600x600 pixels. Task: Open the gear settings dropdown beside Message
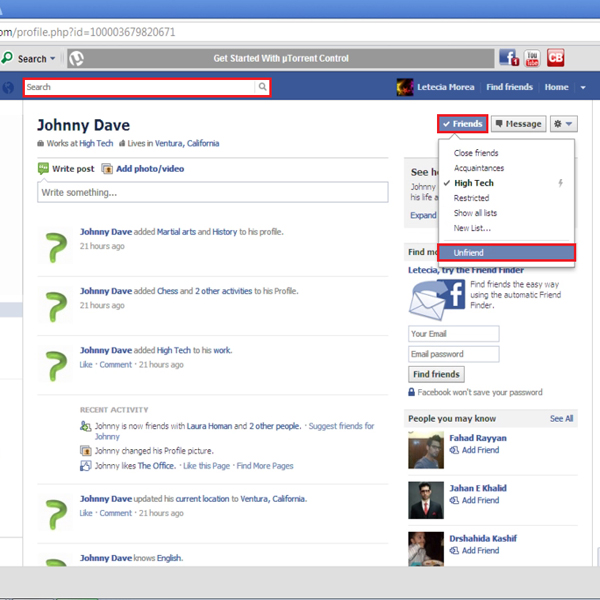point(564,124)
